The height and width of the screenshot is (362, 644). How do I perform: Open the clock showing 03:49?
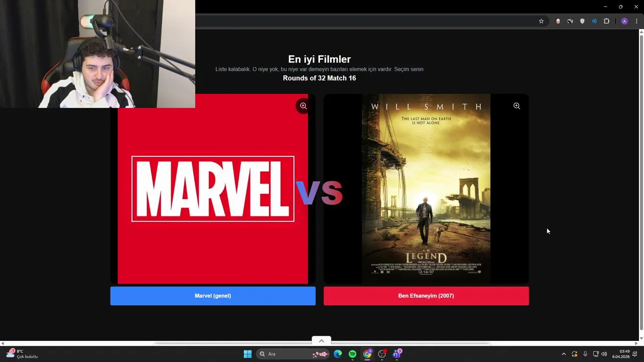pyautogui.click(x=621, y=354)
